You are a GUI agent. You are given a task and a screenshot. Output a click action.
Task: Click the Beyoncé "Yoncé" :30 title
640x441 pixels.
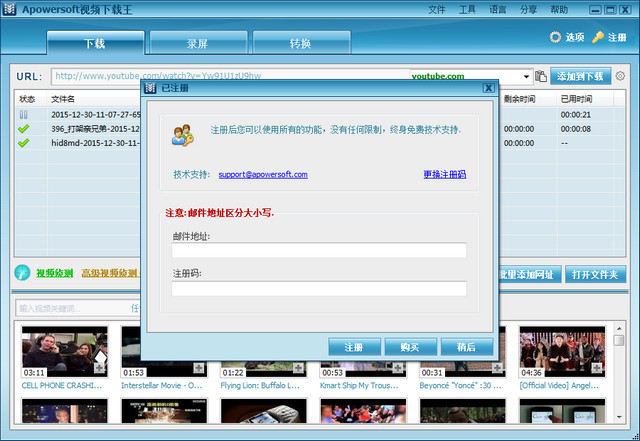pyautogui.click(x=460, y=385)
